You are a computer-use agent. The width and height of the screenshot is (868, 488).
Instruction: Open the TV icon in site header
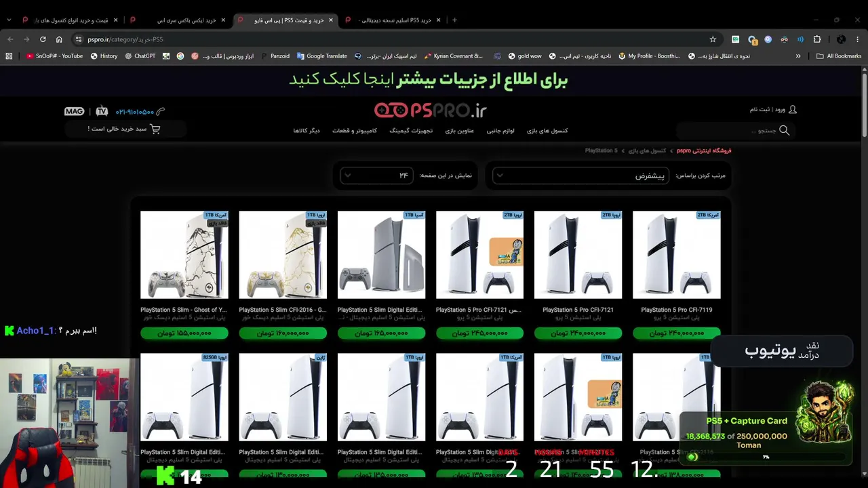coord(102,111)
